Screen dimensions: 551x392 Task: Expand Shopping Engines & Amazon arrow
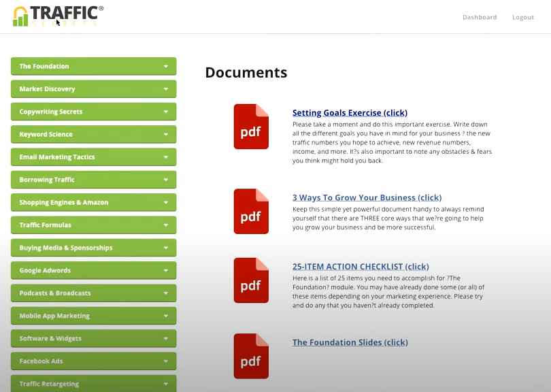[x=166, y=202]
